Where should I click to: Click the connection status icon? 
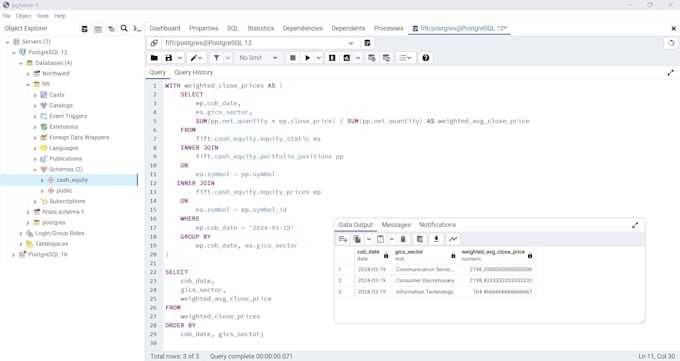154,43
